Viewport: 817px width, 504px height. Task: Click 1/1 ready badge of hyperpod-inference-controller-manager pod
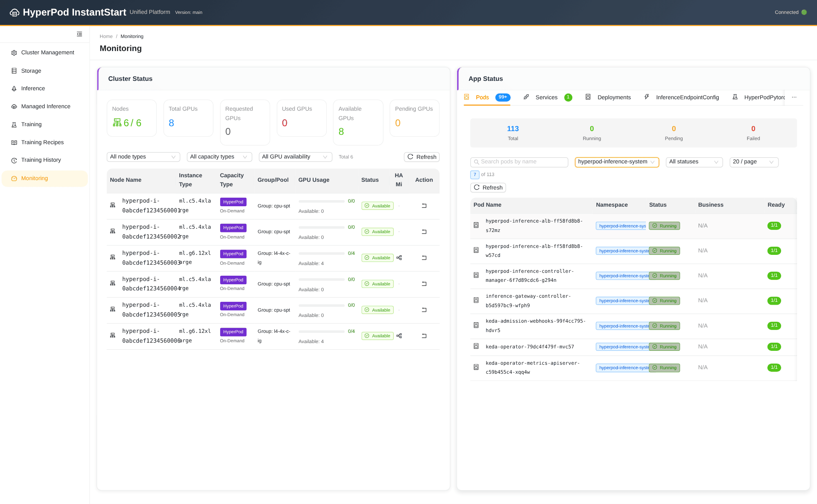coord(774,276)
